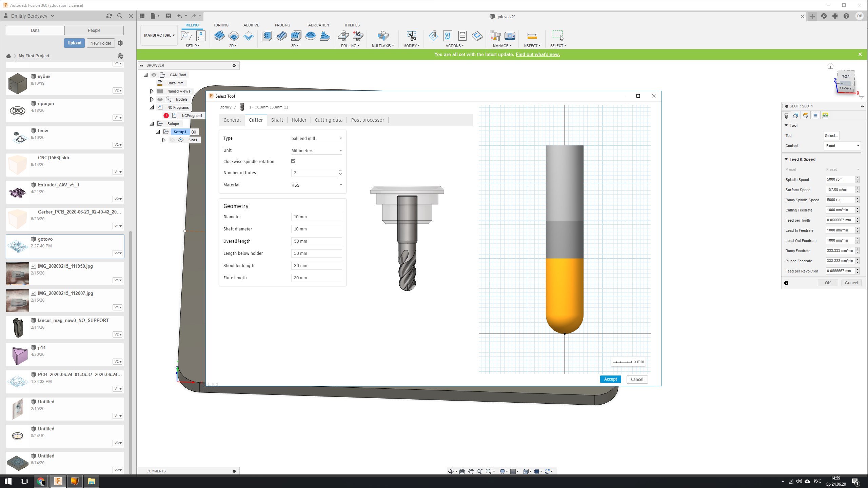Screen dimensions: 868x488
Task: Toggle Clockwise spindle rotation checkbox
Action: tap(293, 161)
